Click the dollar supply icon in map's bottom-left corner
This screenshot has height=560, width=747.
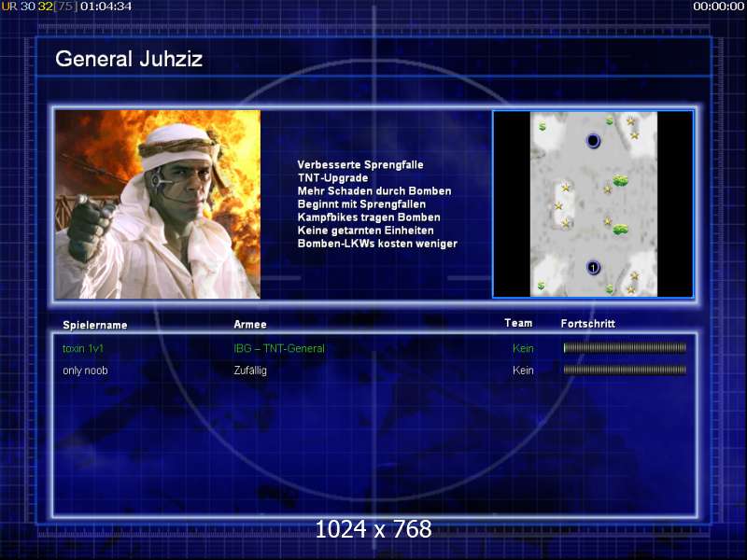541,286
